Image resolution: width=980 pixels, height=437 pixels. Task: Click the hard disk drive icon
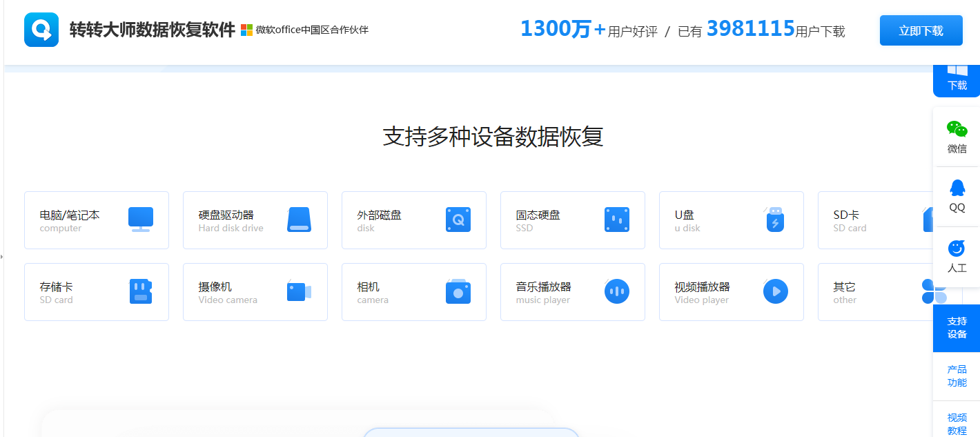[300, 220]
